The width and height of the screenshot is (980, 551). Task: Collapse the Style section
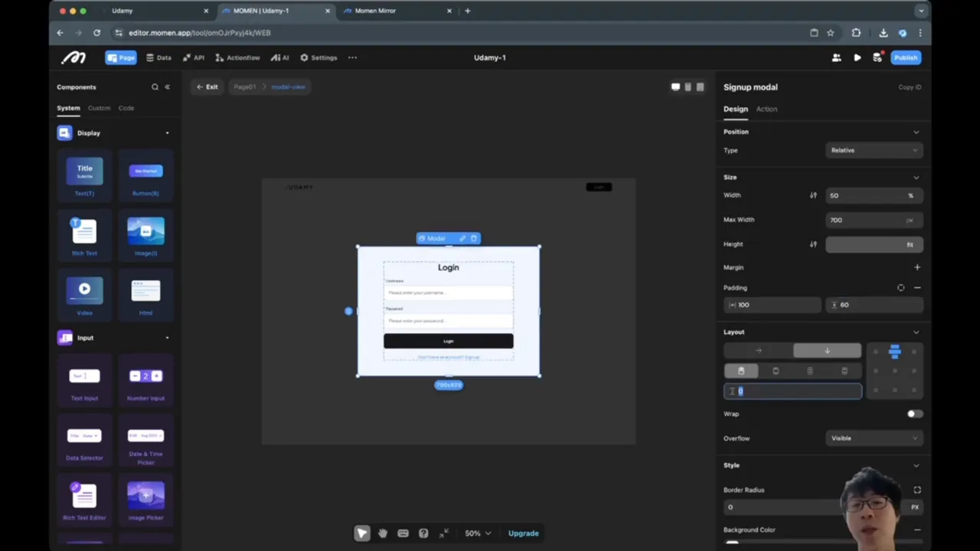[x=916, y=465]
